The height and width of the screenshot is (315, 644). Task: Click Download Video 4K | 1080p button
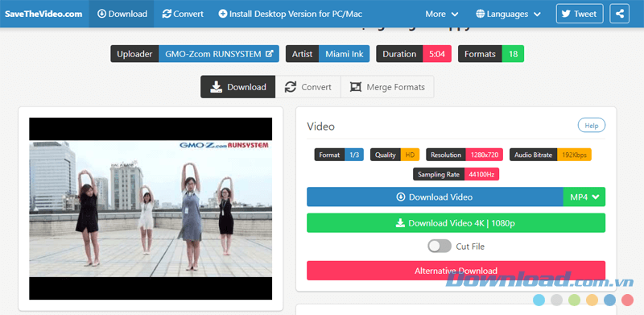click(x=456, y=223)
